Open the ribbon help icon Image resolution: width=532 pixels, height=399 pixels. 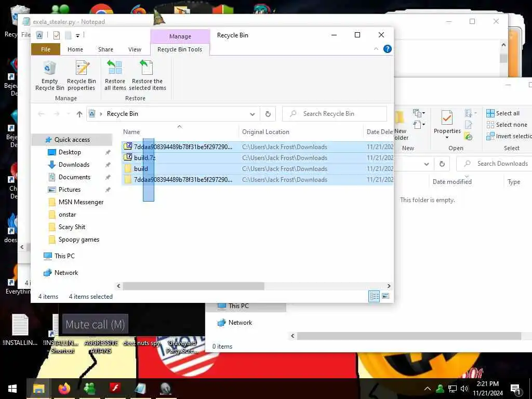click(387, 49)
